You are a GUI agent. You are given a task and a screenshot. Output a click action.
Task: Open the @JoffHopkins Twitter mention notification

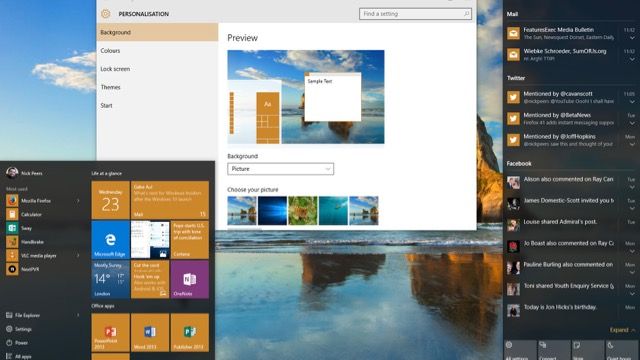coord(571,140)
